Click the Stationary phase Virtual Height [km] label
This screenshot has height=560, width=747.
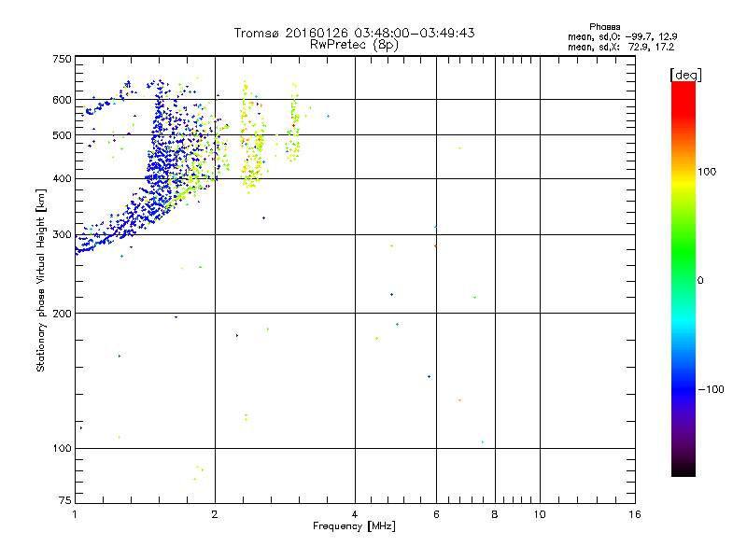41,280
